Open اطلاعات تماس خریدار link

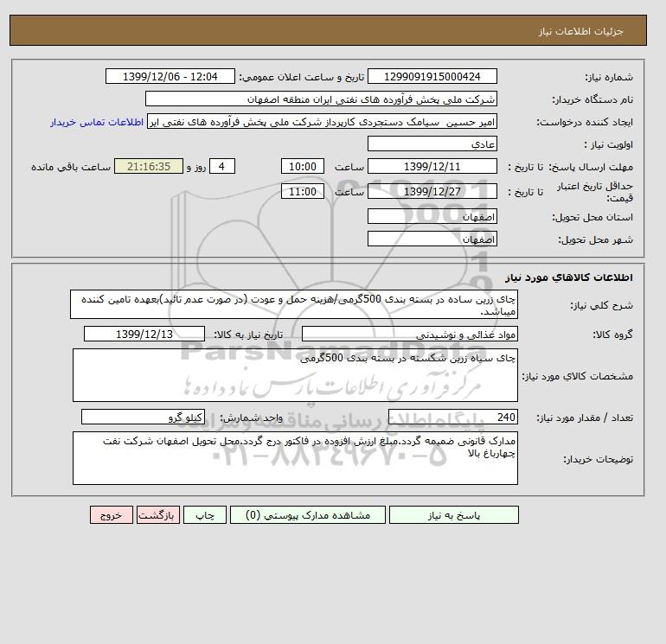pos(97,122)
